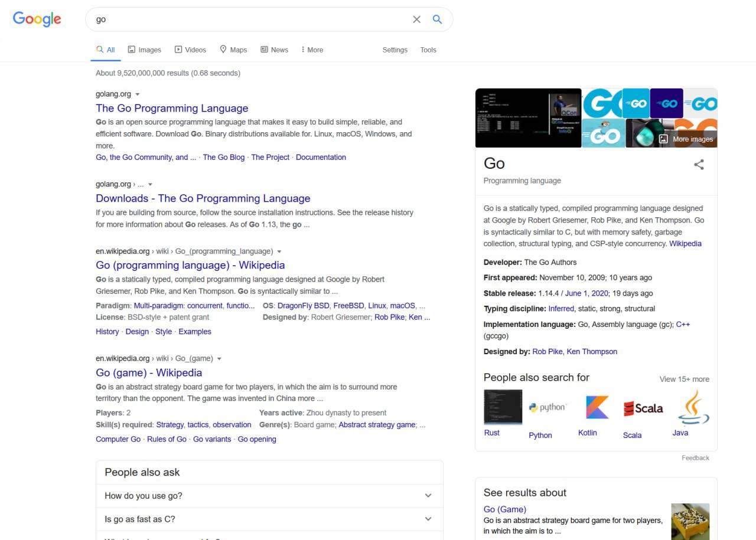Viewport: 756px width, 540px height.
Task: Follow The Go Blog sitelink
Action: click(224, 158)
